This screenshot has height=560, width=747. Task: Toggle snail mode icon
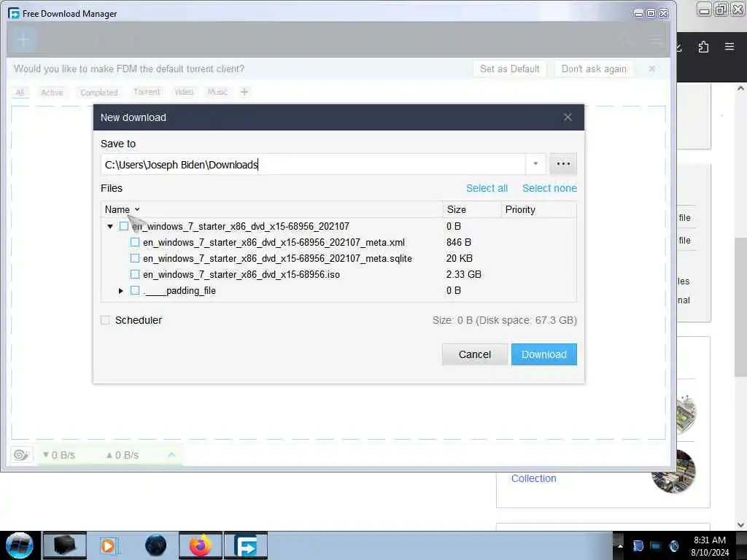point(21,455)
